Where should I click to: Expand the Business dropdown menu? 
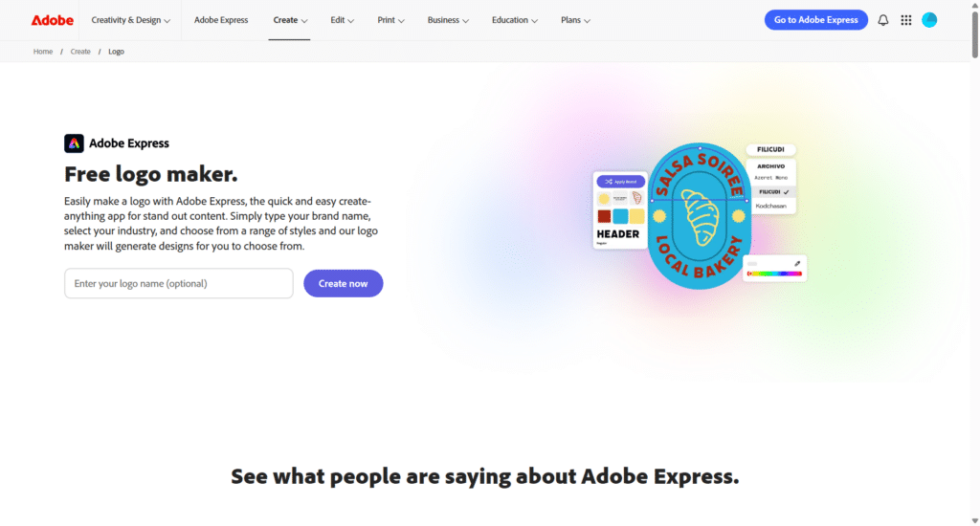point(448,20)
